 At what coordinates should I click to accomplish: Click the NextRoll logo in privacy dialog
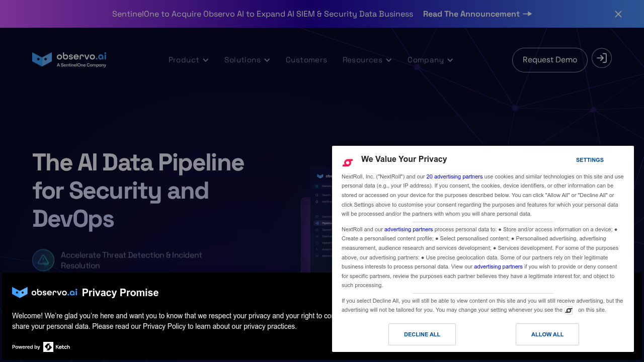[x=348, y=162]
